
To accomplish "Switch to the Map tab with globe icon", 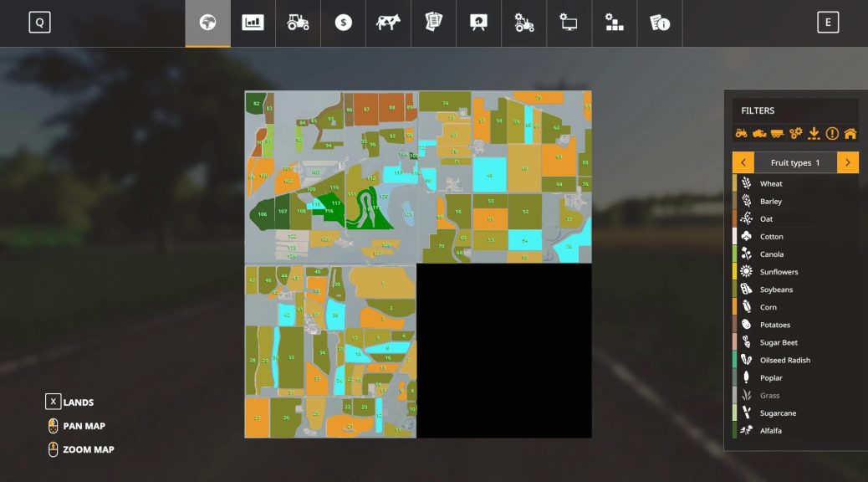I will [208, 23].
